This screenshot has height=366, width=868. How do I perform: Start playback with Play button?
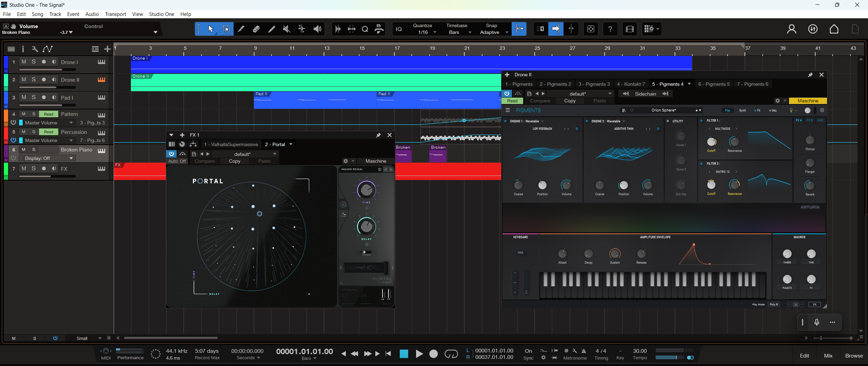click(x=419, y=354)
